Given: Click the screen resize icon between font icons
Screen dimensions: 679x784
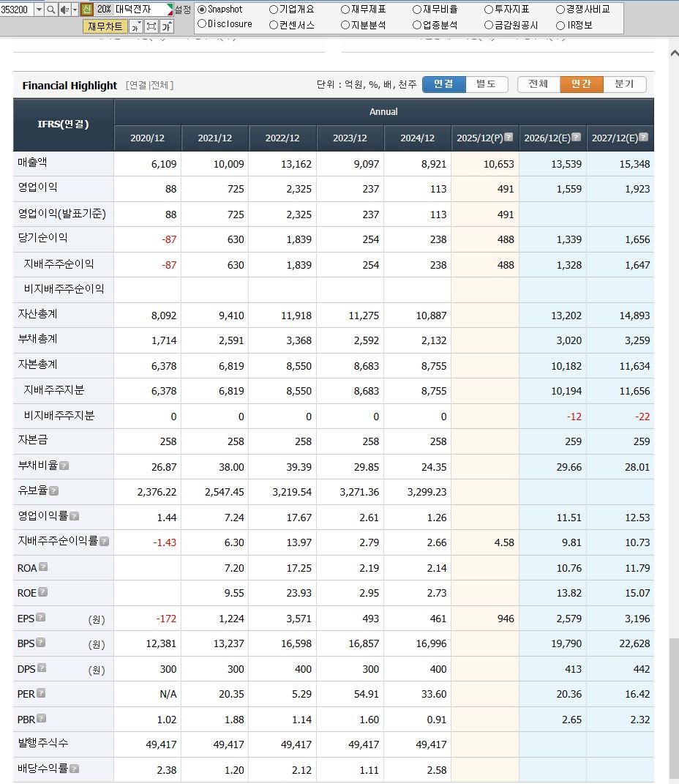Looking at the screenshot, I should click(x=152, y=26).
